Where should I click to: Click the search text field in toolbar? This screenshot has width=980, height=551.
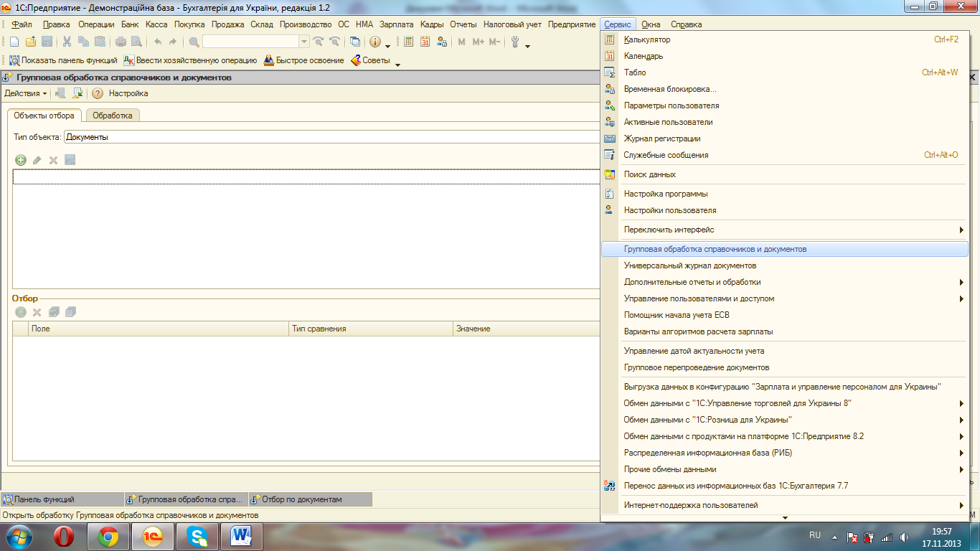click(x=250, y=42)
